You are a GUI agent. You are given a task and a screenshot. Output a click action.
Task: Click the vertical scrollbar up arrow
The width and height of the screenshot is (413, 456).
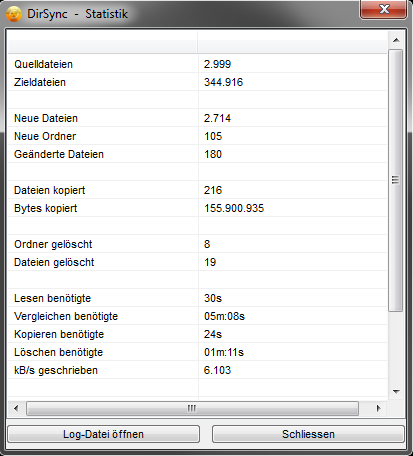396,40
